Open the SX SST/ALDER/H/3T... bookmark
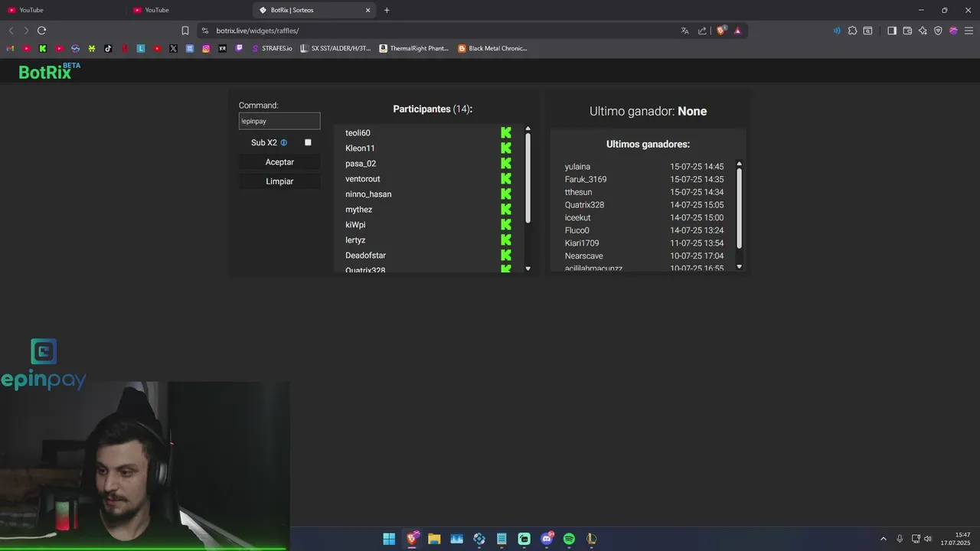The height and width of the screenshot is (551, 980). [335, 48]
